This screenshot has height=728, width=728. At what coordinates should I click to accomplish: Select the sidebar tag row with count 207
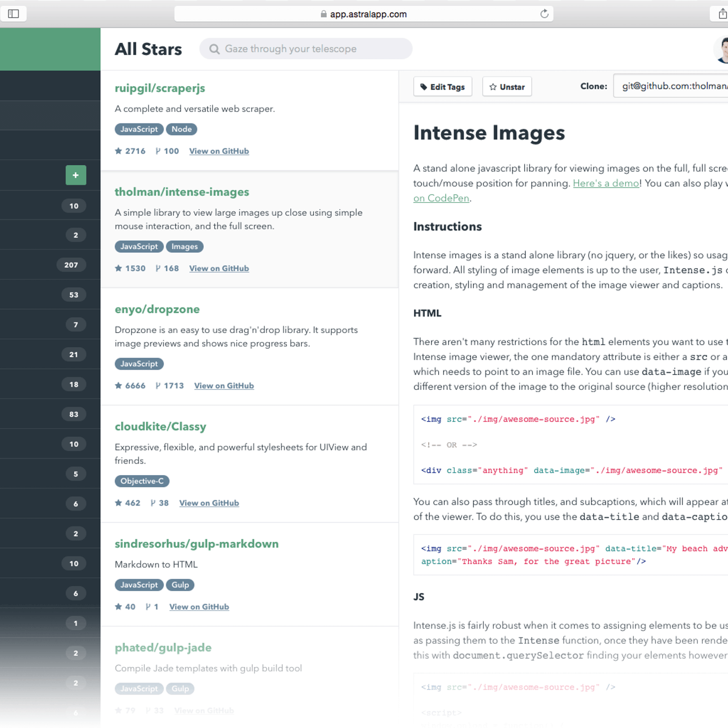(50, 265)
